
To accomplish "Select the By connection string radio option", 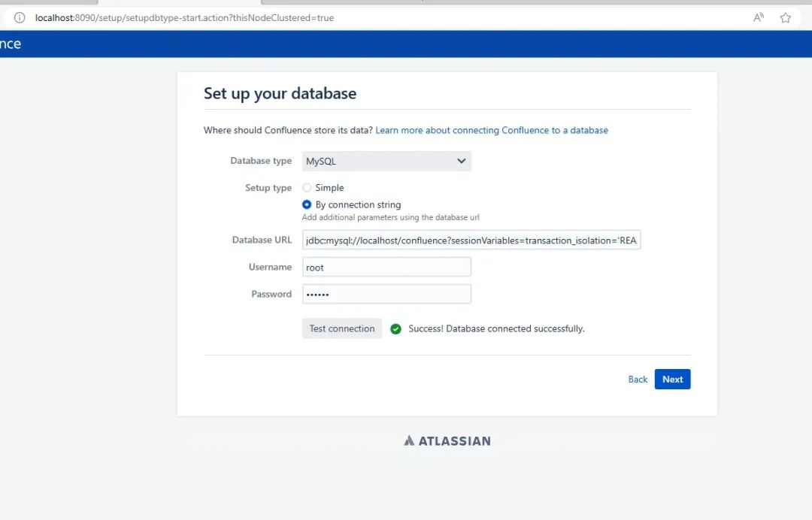I will click(x=307, y=204).
